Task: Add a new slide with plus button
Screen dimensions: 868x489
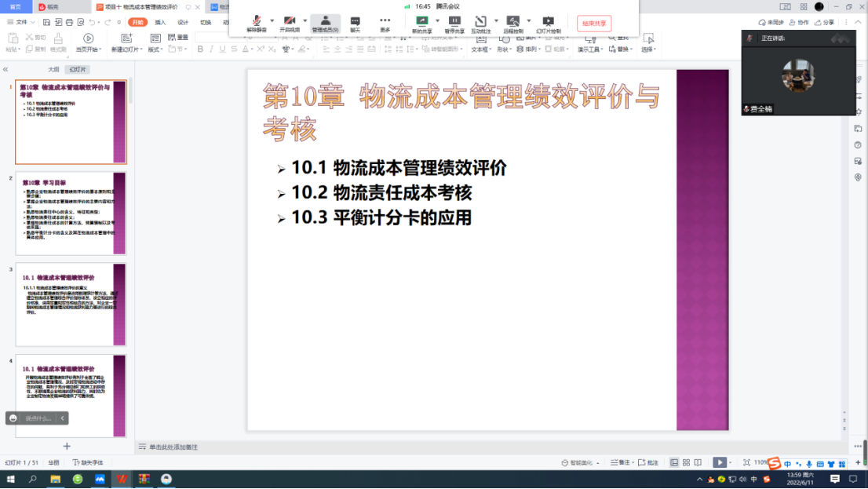Action: click(x=67, y=446)
